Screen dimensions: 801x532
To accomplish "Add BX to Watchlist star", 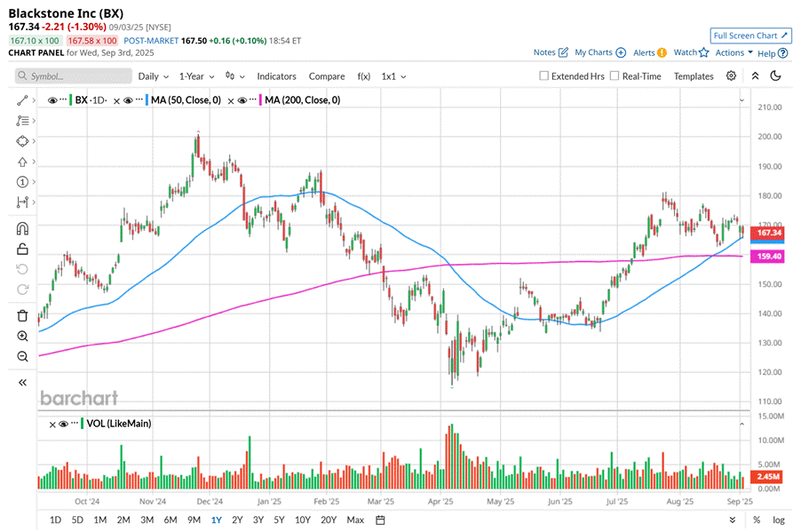I will tap(704, 52).
